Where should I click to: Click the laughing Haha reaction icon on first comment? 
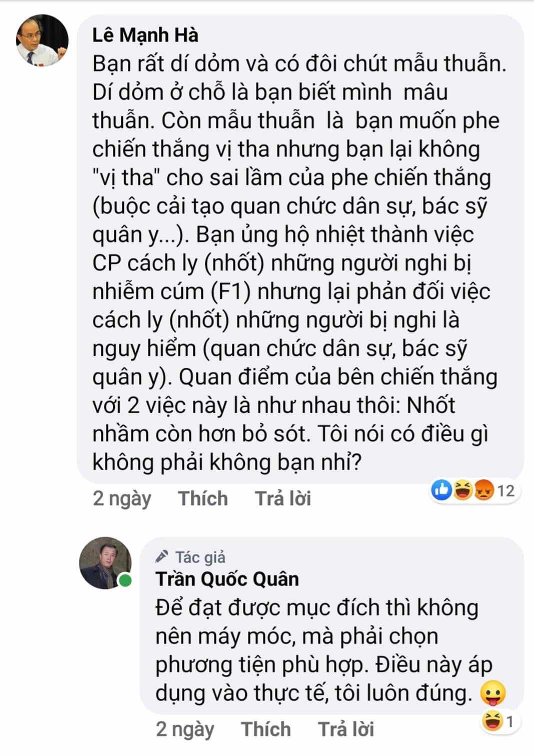[x=462, y=490]
